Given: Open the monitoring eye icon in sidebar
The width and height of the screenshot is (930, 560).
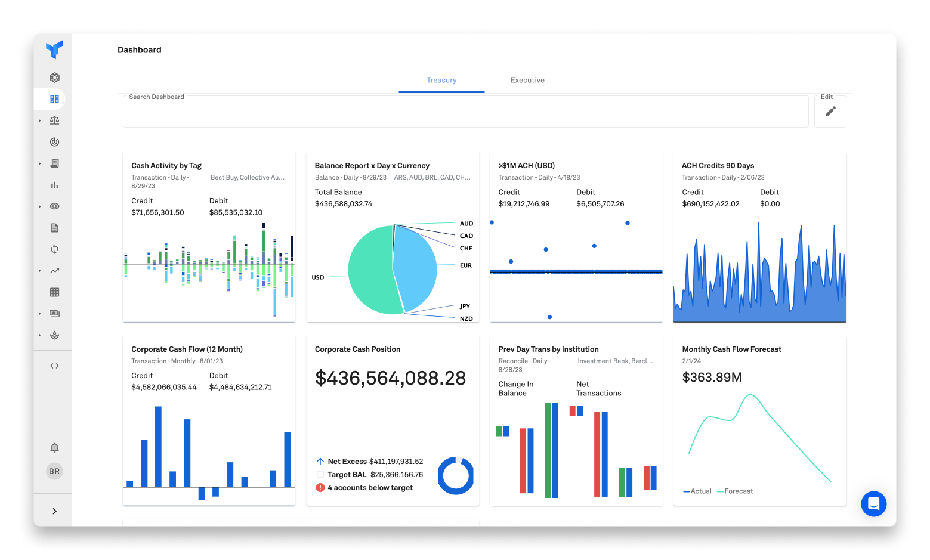Looking at the screenshot, I should pyautogui.click(x=54, y=206).
